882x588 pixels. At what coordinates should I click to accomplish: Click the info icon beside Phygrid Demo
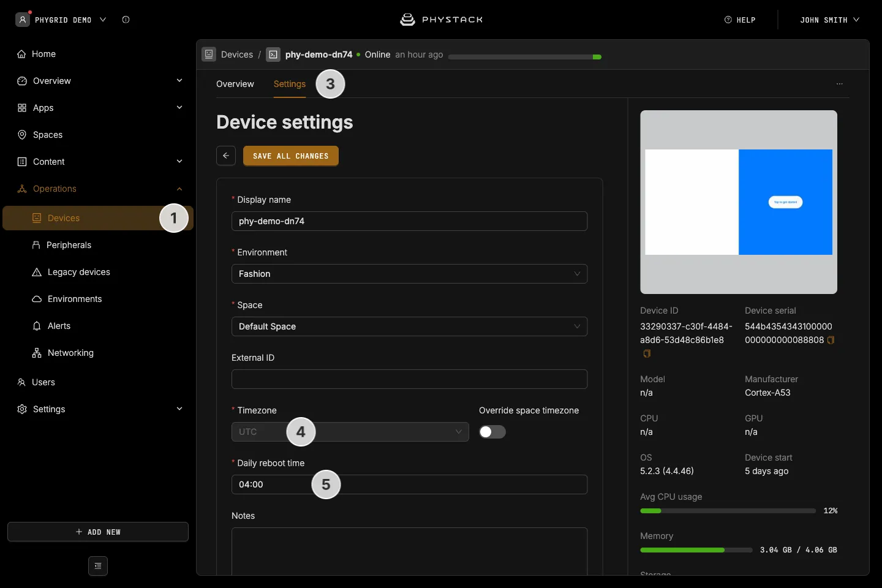point(126,20)
